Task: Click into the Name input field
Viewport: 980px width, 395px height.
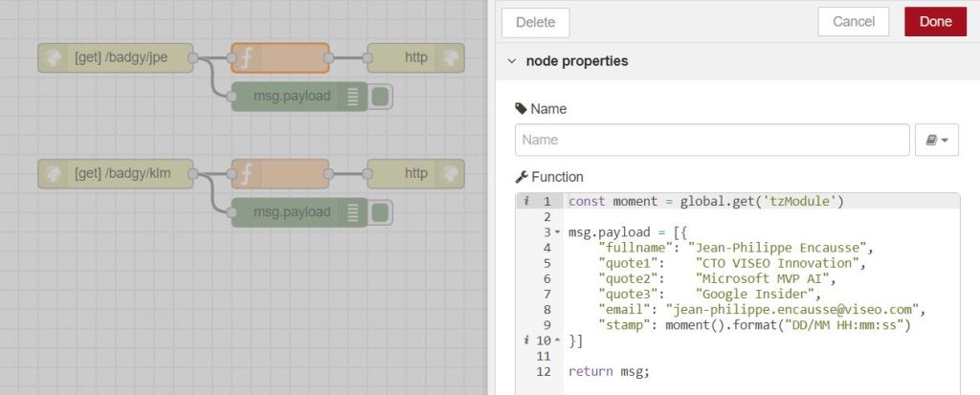Action: (x=711, y=140)
